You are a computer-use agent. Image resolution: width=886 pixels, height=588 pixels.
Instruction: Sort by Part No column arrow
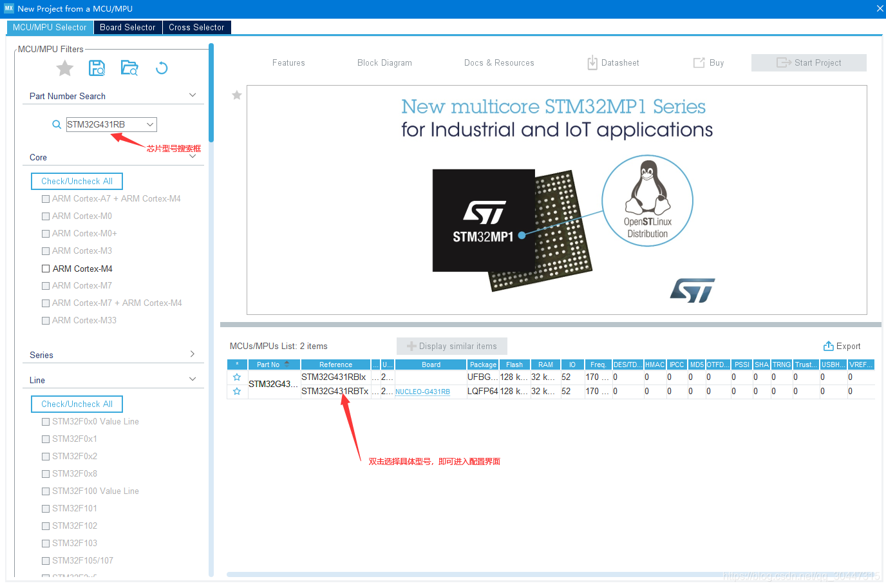click(287, 364)
